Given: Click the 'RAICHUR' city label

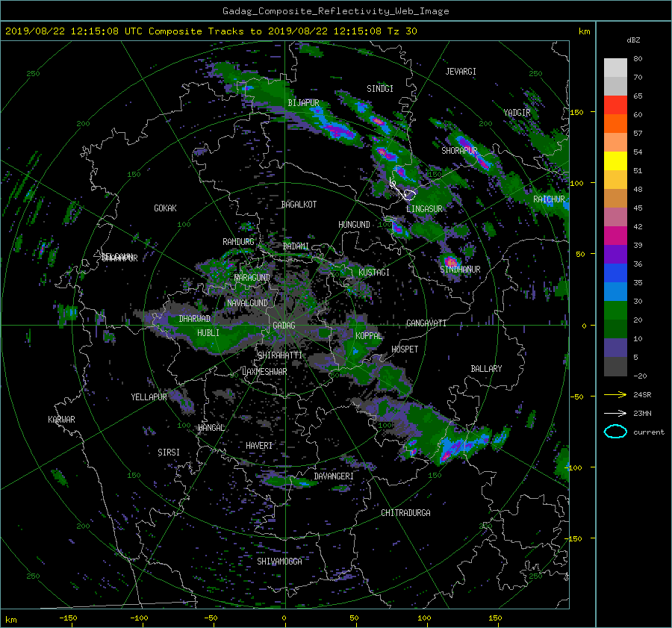Looking at the screenshot, I should click(549, 199).
